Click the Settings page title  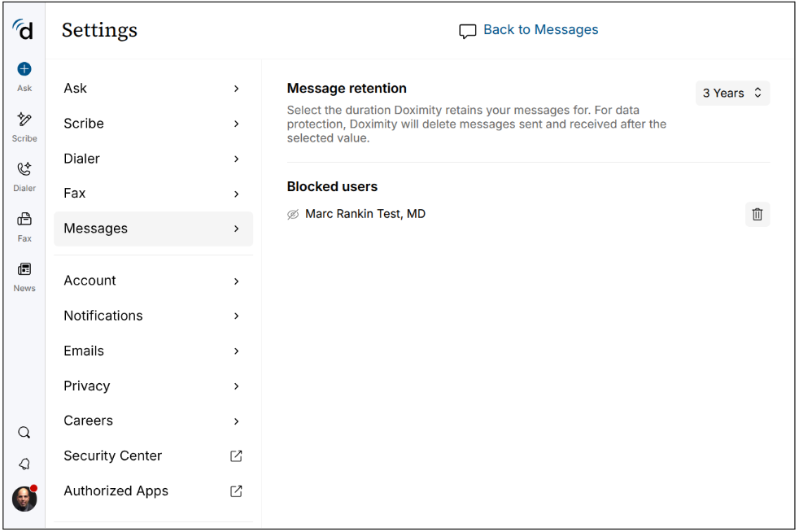tap(99, 30)
